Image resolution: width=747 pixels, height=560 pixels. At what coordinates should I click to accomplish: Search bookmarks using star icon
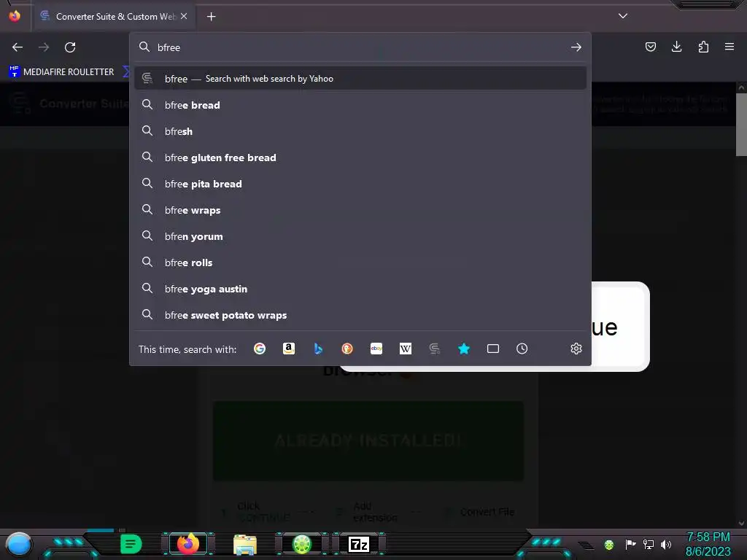click(x=463, y=349)
